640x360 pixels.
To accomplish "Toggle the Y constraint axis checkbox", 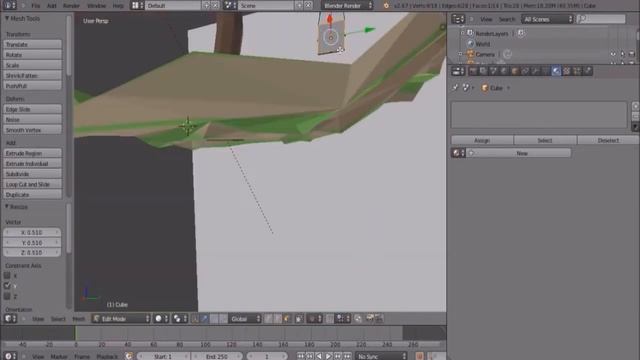I will click(x=7, y=286).
